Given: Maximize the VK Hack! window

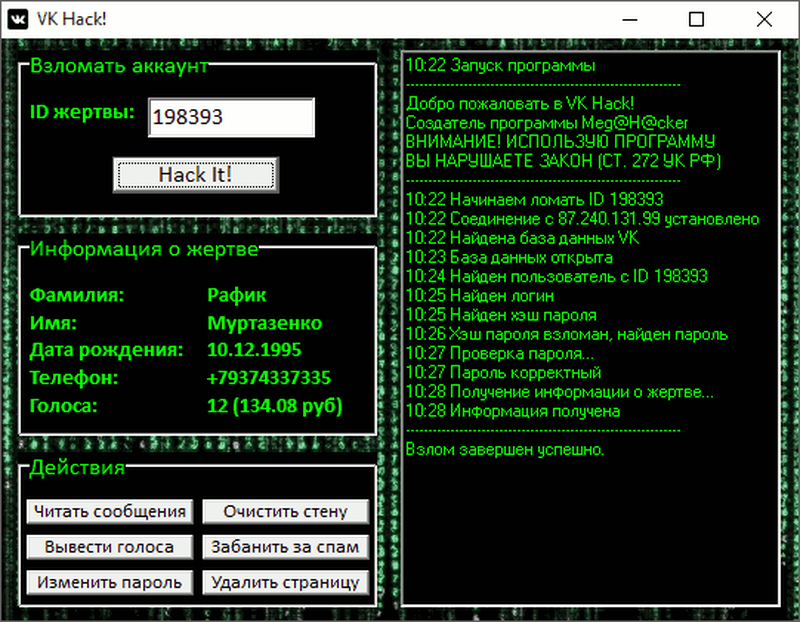Looking at the screenshot, I should pos(696,20).
